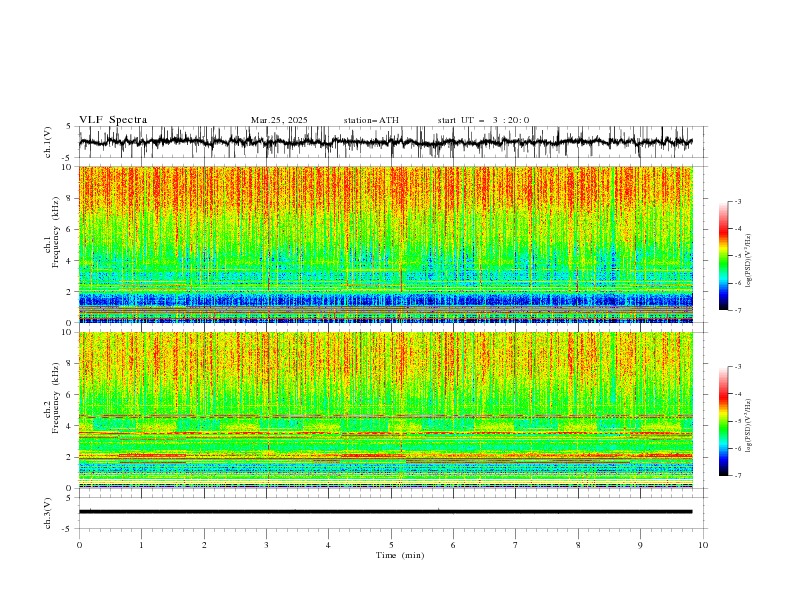Click time axis tick label "6"
The height and width of the screenshot is (612, 792).
point(453,545)
